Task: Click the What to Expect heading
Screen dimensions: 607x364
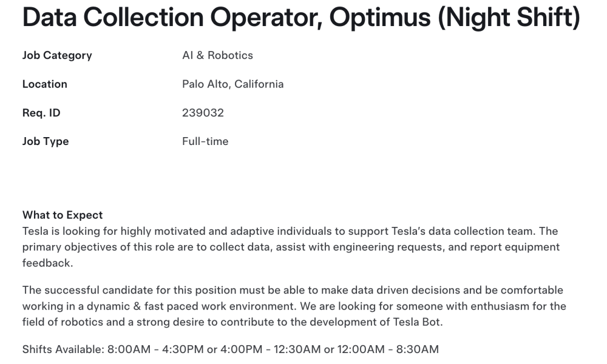Action: (63, 215)
